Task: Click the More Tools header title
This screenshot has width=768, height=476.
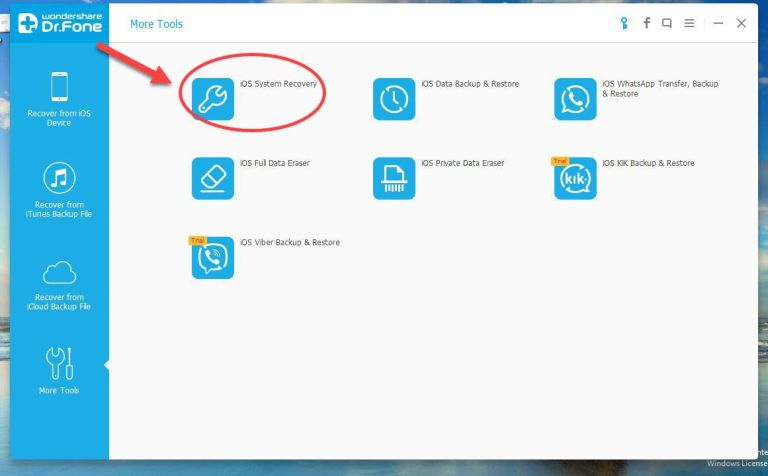Action: [x=156, y=24]
